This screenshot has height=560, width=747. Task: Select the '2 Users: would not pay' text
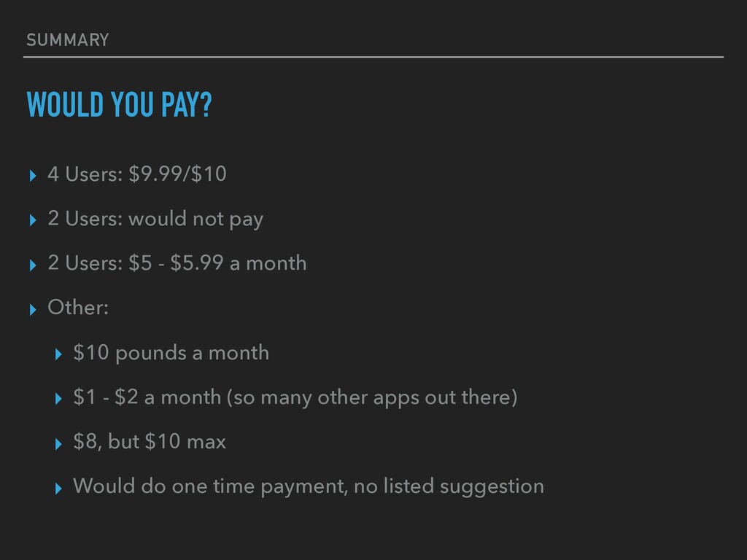point(155,219)
